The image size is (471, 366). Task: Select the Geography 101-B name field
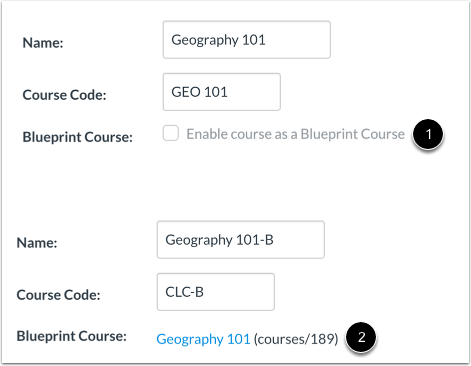241,240
